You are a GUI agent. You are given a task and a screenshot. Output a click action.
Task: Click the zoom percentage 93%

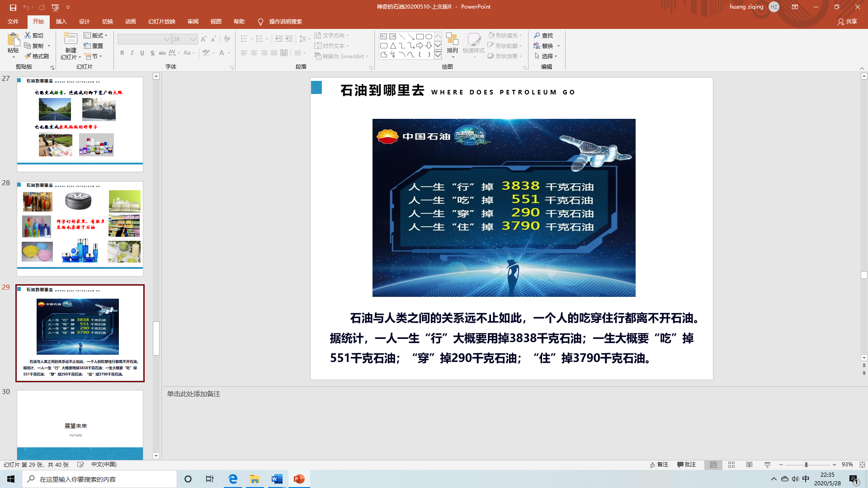[847, 465]
